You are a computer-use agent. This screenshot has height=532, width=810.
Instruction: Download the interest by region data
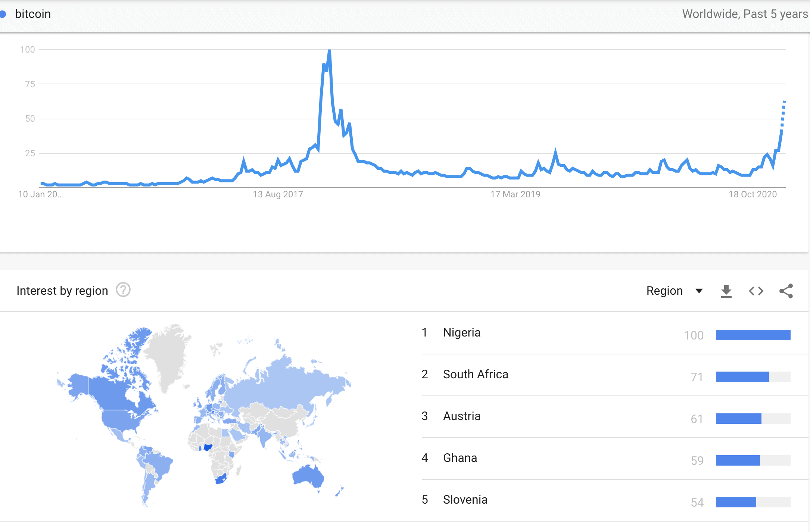pos(726,291)
